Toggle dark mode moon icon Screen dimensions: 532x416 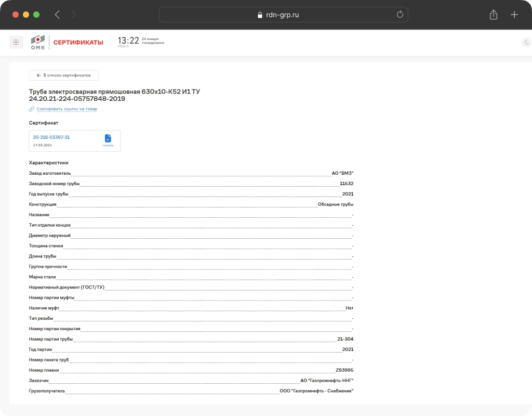(527, 43)
